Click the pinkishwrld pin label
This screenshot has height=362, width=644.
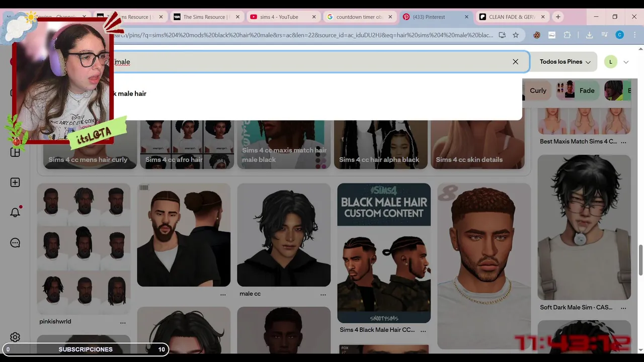pos(55,321)
